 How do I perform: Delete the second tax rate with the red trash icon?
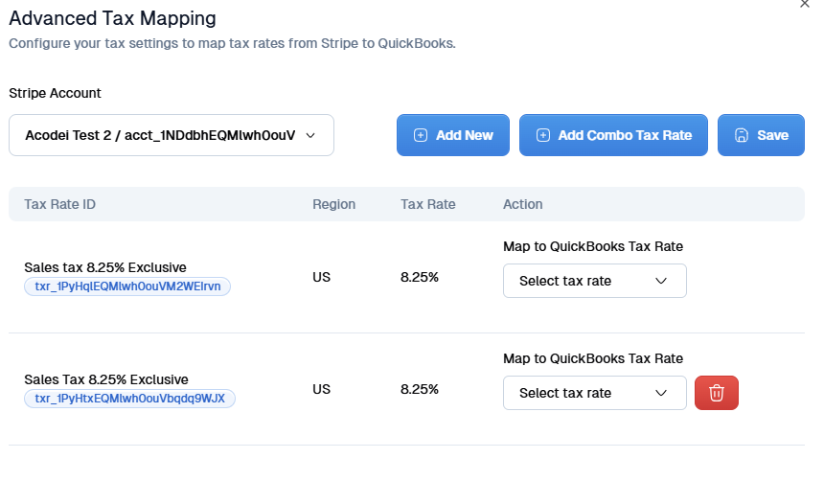point(716,393)
